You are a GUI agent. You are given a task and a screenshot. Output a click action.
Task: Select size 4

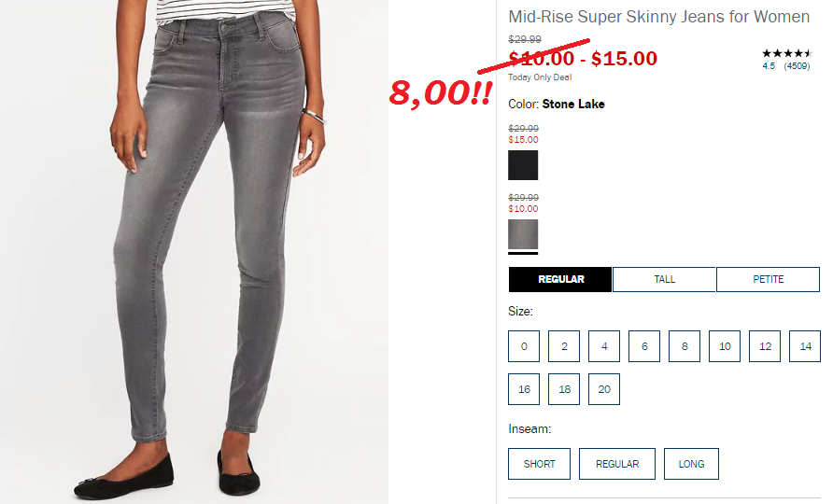pos(604,346)
